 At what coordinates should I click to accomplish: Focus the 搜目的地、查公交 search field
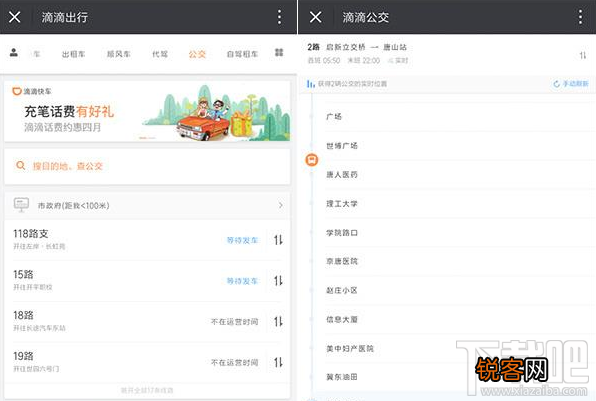[147, 166]
